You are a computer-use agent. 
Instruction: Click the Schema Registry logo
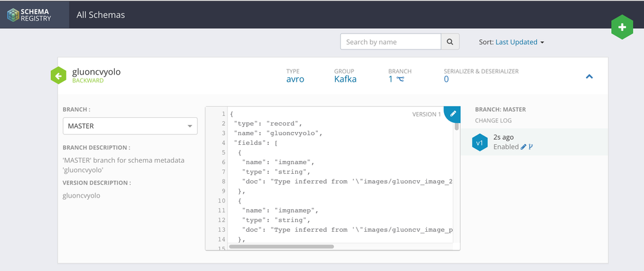coord(34,15)
